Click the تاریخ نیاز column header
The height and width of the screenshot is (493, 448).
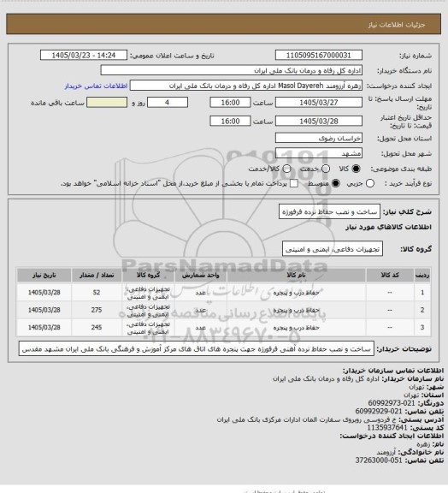[x=44, y=275]
